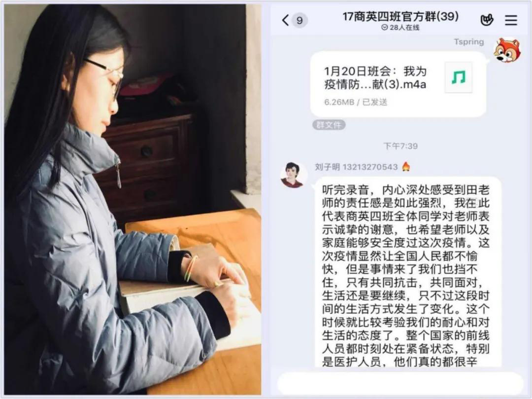Tap the sender name 刘子明 13213270543
Viewport: 532px width, 399px height.
tap(356, 167)
